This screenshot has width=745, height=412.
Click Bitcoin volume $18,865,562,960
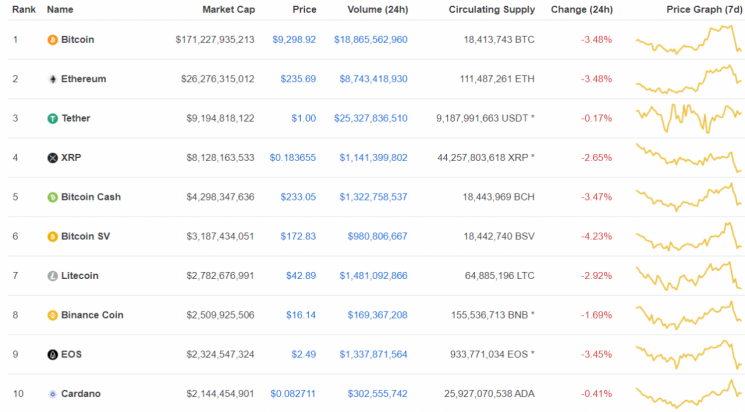click(371, 39)
